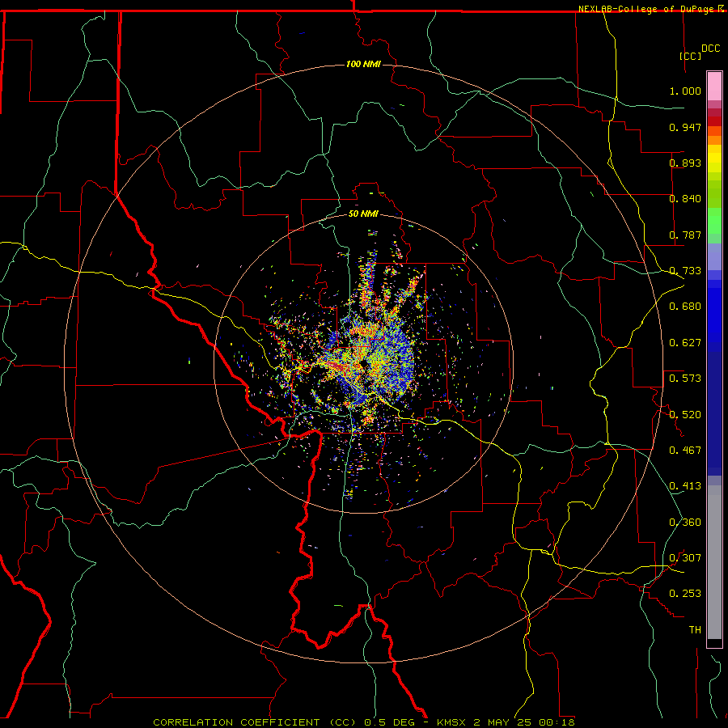This screenshot has height=728, width=728.
Task: Select the 0.413 legend value
Action: click(685, 486)
